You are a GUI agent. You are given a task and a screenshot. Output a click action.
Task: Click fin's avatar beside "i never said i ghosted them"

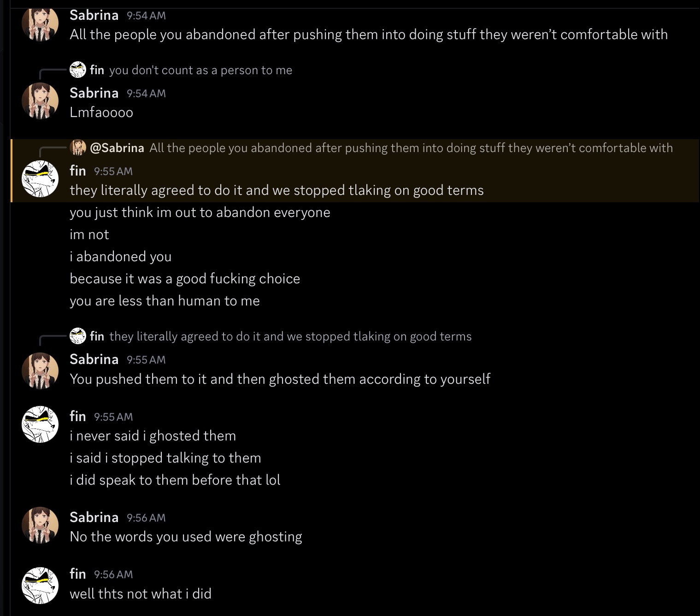coord(40,424)
